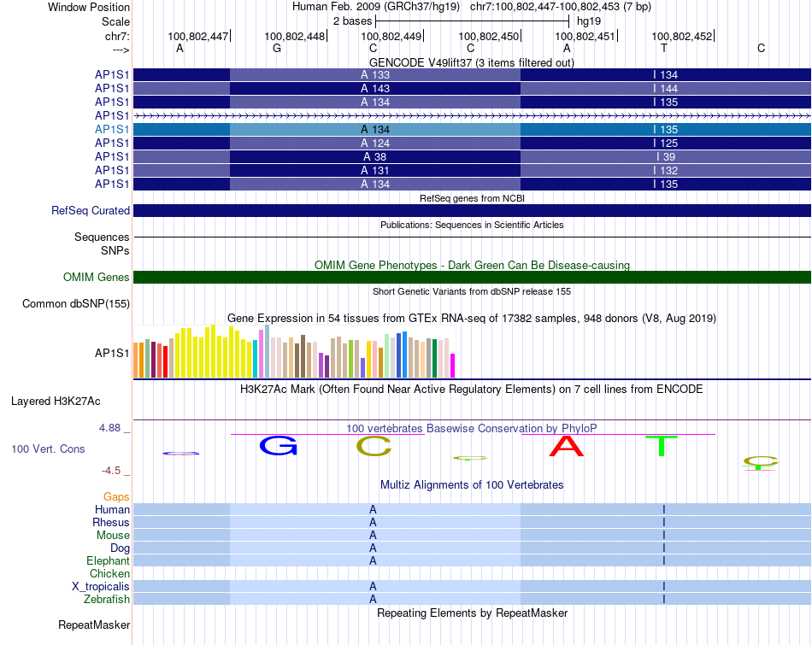Open the Repeating Elements by RepeatMasker title
Image resolution: width=812 pixels, height=645 pixels.
coord(472,613)
